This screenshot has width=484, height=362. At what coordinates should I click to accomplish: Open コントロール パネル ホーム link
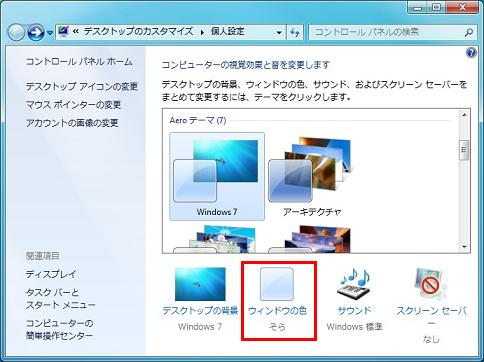pyautogui.click(x=79, y=62)
